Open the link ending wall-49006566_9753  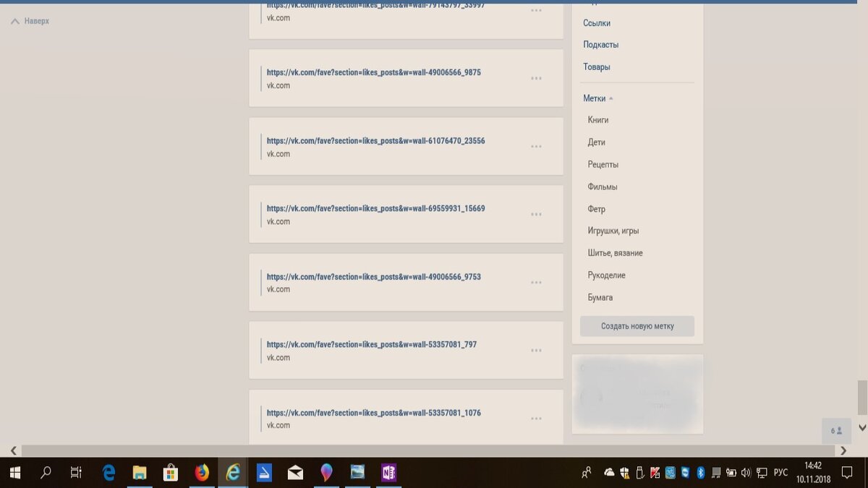click(373, 276)
